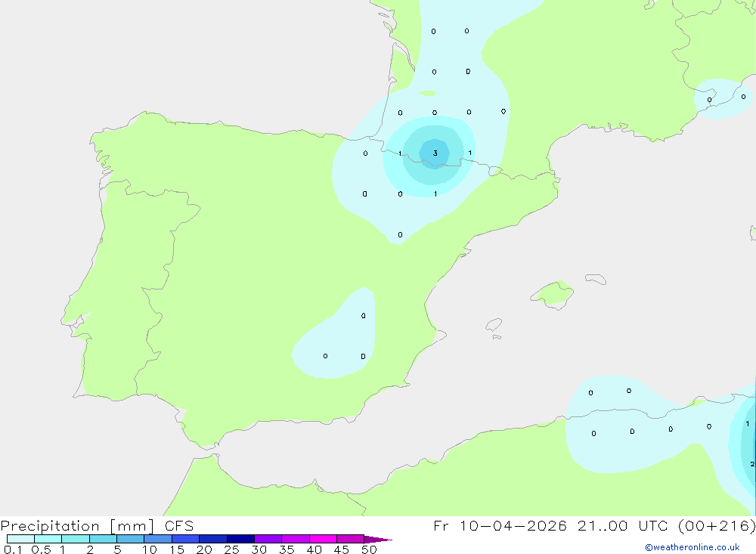Click the 40–45 mm magenta legend swatch

pos(323,539)
